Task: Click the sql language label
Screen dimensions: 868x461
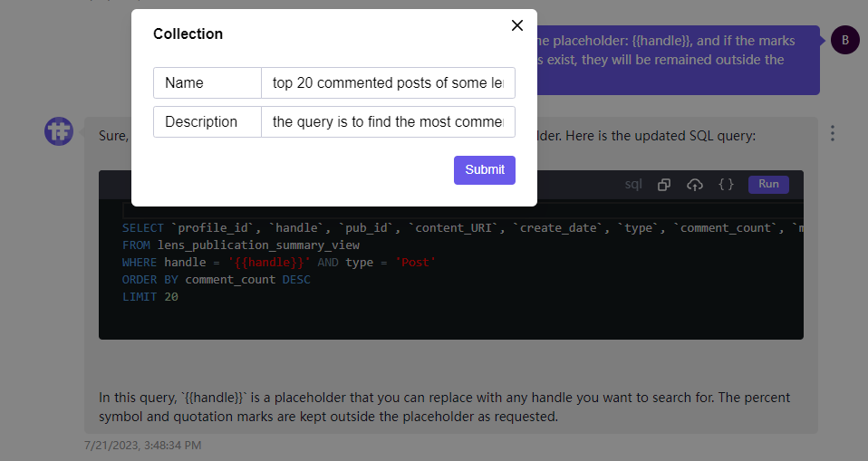Action: [x=633, y=185]
